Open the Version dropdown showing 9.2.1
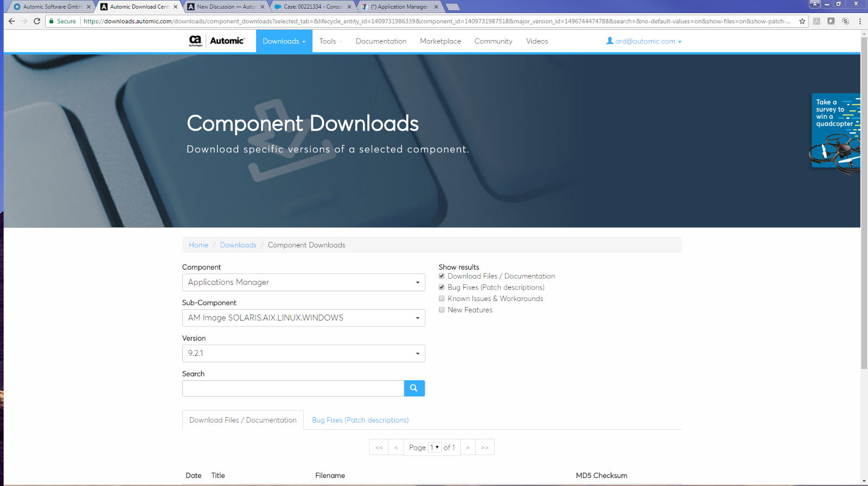Image resolution: width=868 pixels, height=486 pixels. coord(303,353)
